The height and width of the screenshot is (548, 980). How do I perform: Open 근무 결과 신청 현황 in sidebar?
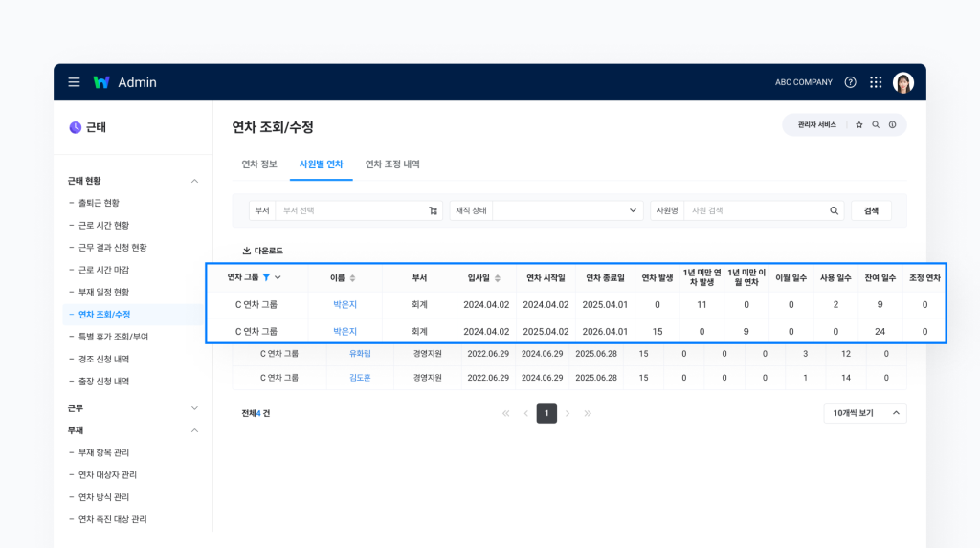[x=113, y=248]
